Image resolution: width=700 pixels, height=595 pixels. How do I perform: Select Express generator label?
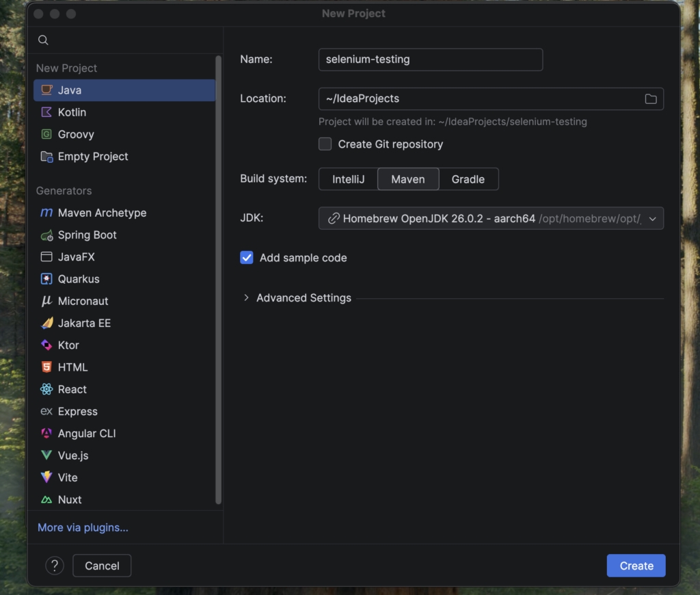78,412
